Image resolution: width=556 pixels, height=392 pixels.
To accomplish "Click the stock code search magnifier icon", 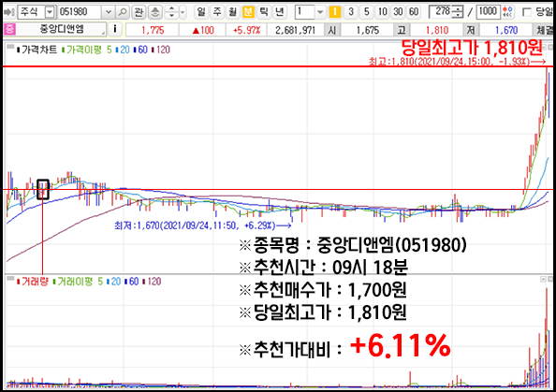I will pos(123,12).
